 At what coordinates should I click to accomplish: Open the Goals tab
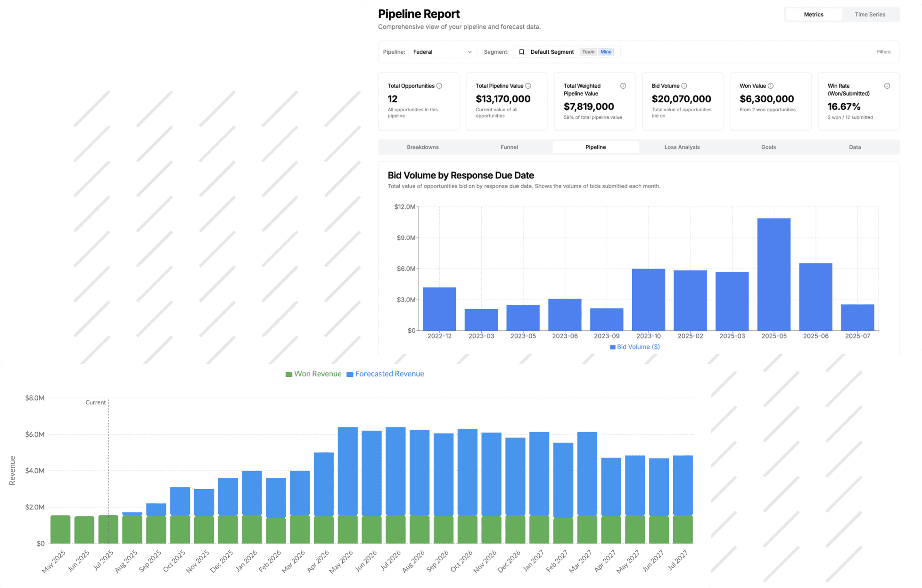tap(768, 147)
